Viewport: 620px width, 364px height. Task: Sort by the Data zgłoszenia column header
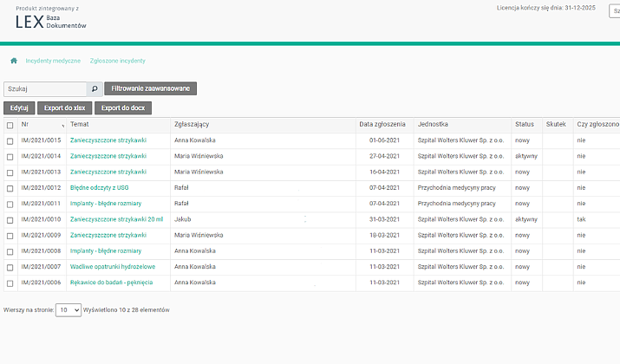coord(382,125)
